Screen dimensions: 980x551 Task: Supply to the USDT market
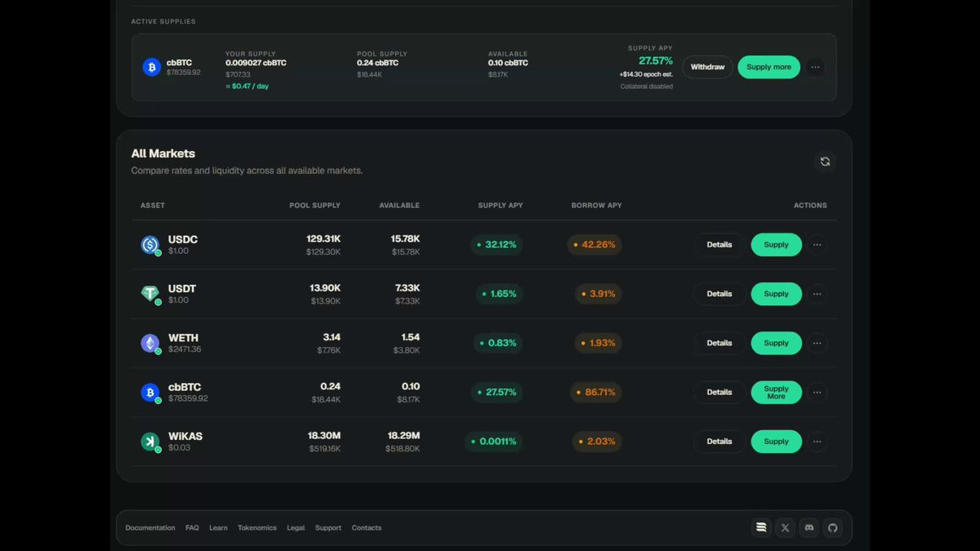[777, 294]
